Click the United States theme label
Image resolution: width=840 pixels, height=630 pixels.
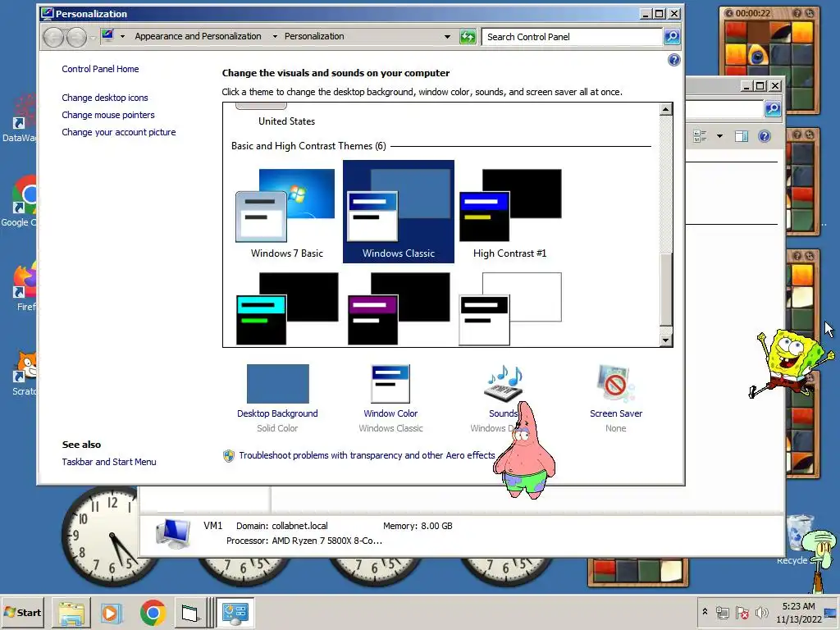coord(286,121)
